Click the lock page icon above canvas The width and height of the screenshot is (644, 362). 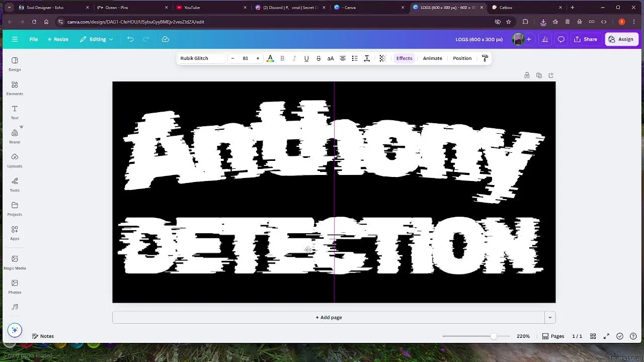[x=527, y=75]
